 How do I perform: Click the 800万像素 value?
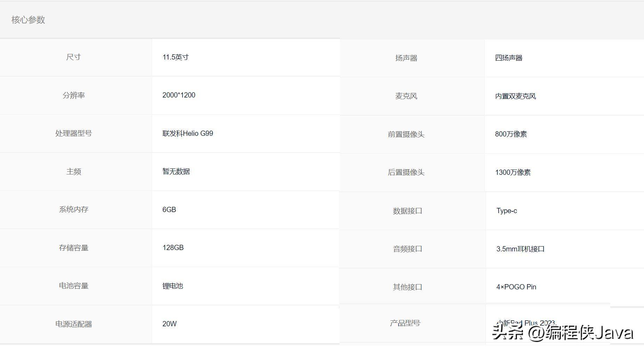pos(511,134)
